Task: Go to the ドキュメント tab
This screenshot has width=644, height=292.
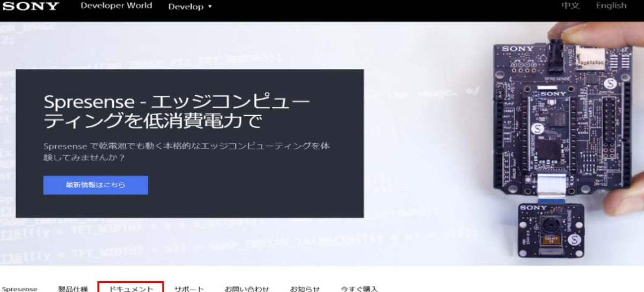Action: 131,288
